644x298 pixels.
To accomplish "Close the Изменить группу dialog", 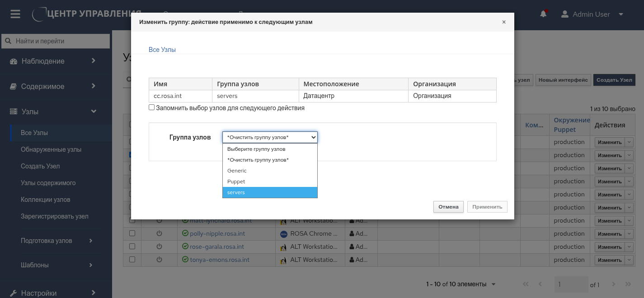I will tap(504, 22).
